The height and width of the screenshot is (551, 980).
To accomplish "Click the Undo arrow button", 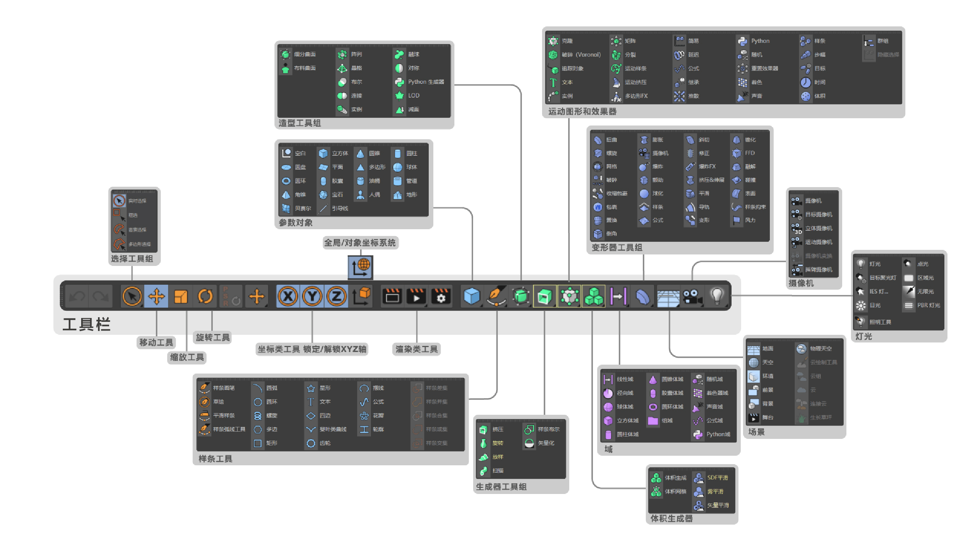I will pyautogui.click(x=77, y=296).
